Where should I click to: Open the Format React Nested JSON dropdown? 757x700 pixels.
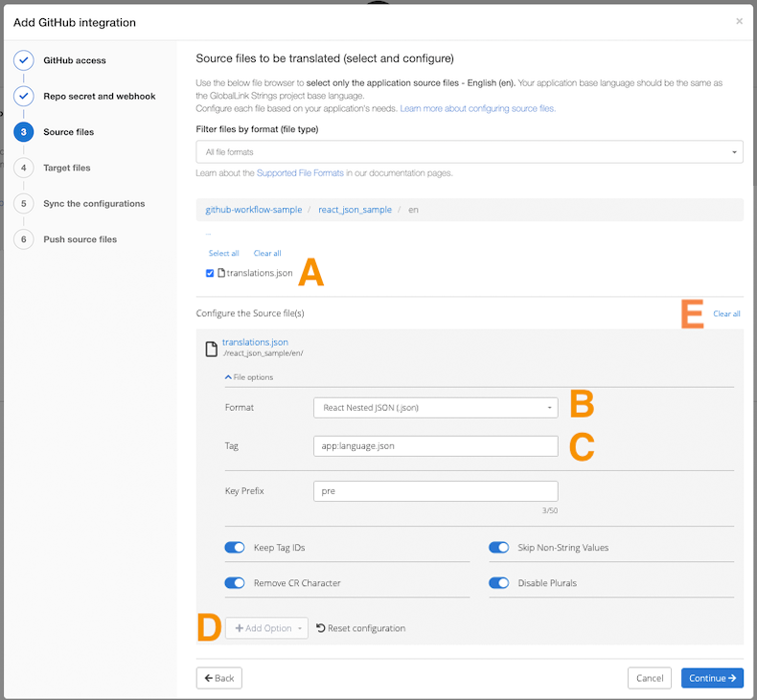pos(435,408)
